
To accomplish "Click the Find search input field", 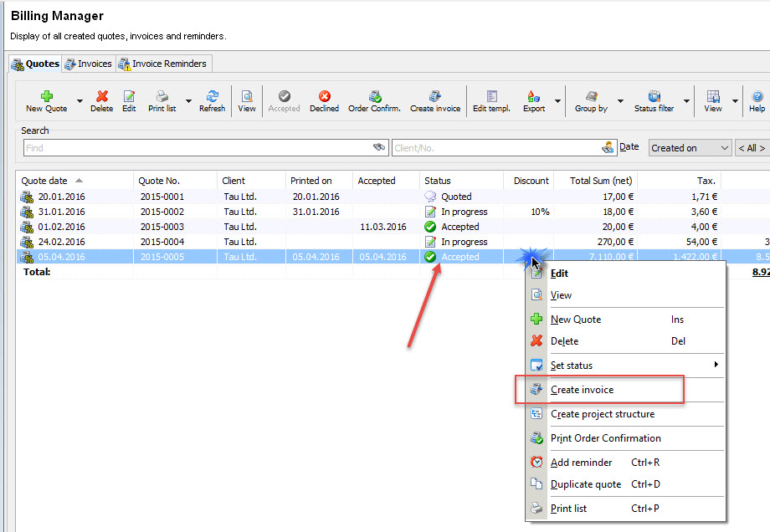I will pos(197,148).
